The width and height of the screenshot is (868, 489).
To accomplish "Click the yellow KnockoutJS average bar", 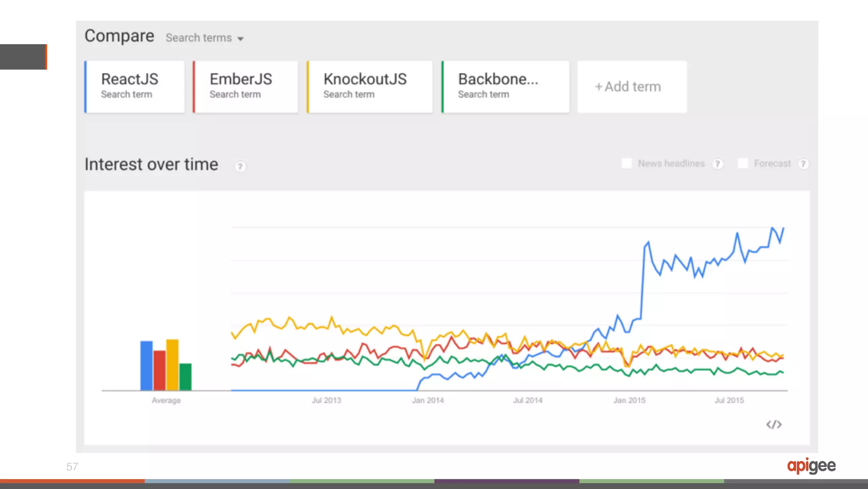I will click(x=172, y=364).
